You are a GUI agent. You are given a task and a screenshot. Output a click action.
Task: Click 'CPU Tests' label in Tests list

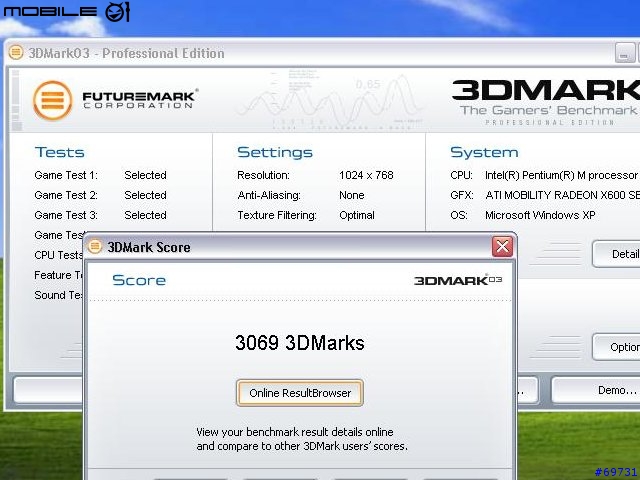coord(58,255)
